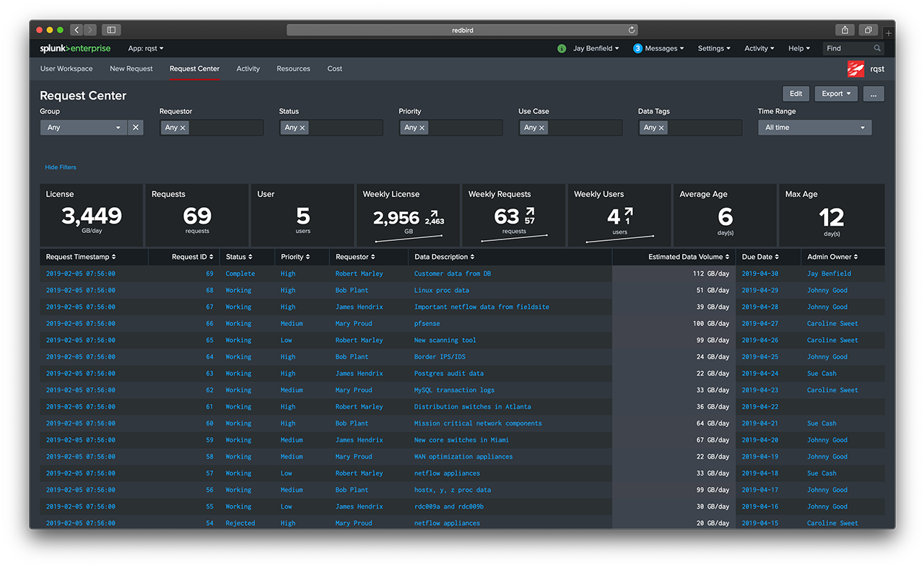Remove the Any tag from Data Tags
Image resolution: width=924 pixels, height=567 pixels.
pyautogui.click(x=661, y=128)
